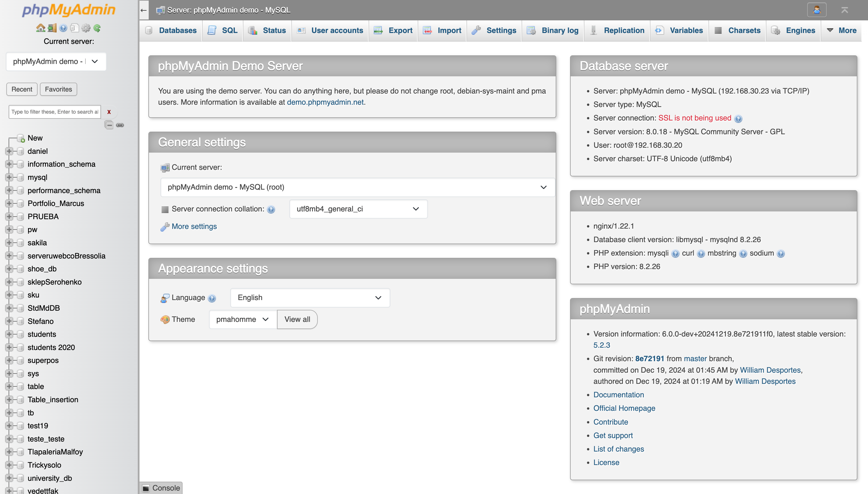Click the collapse top menu double-arrow icon
The width and height of the screenshot is (868, 494).
point(844,10)
